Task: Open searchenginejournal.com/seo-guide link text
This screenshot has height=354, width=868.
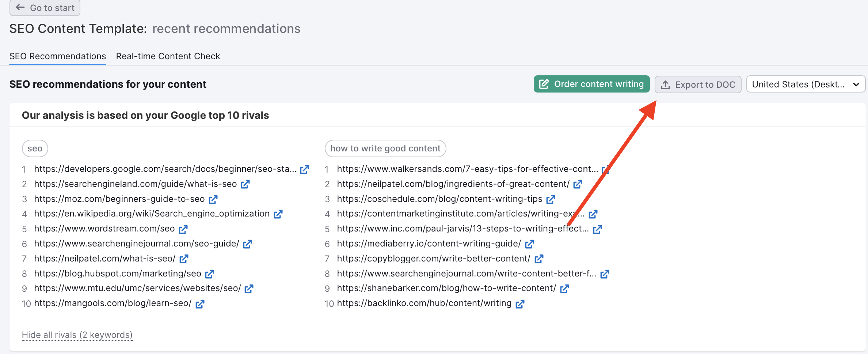Action: click(x=137, y=244)
